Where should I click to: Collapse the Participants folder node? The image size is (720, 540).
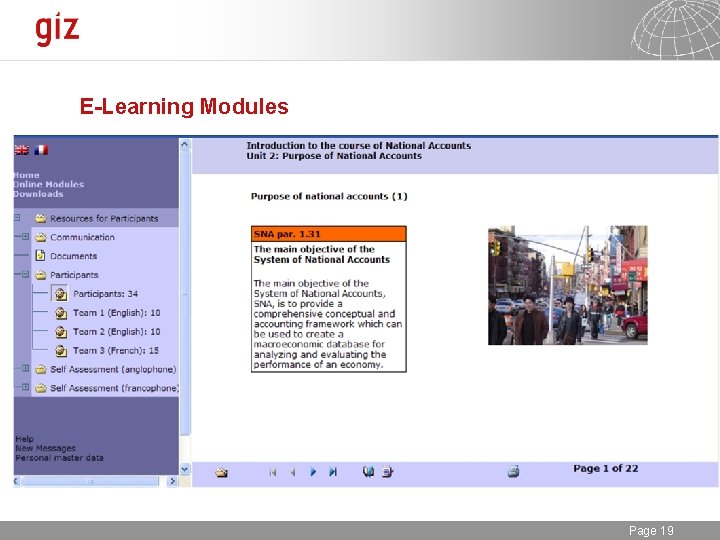point(25,274)
